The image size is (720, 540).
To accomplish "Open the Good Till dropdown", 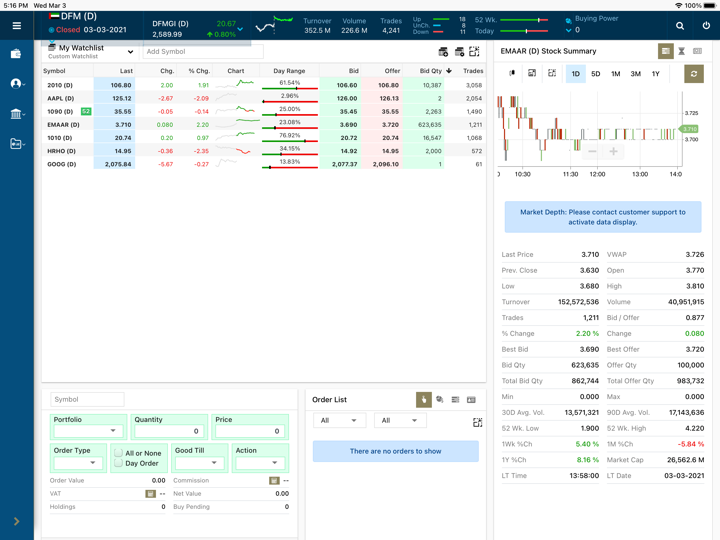I will [x=200, y=462].
